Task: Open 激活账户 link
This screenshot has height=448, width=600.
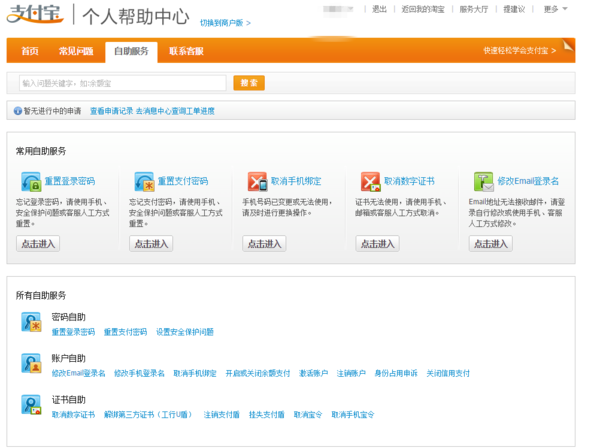Action: (313, 373)
